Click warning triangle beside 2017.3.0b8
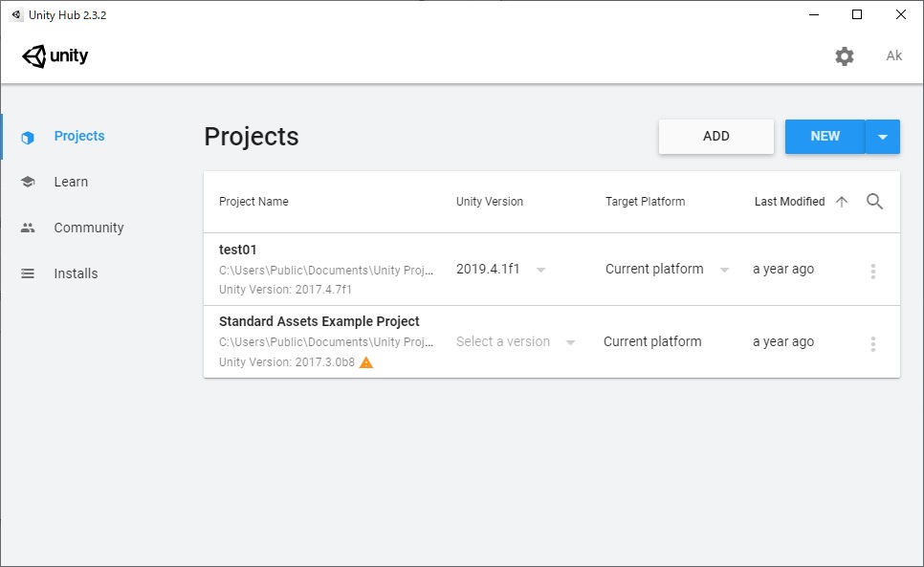The width and height of the screenshot is (924, 567). (x=366, y=362)
